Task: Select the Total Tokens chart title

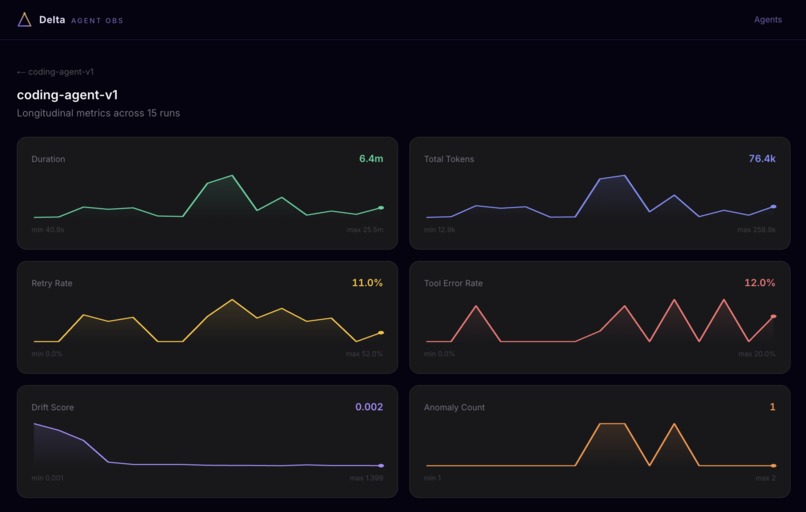Action: 449,159
